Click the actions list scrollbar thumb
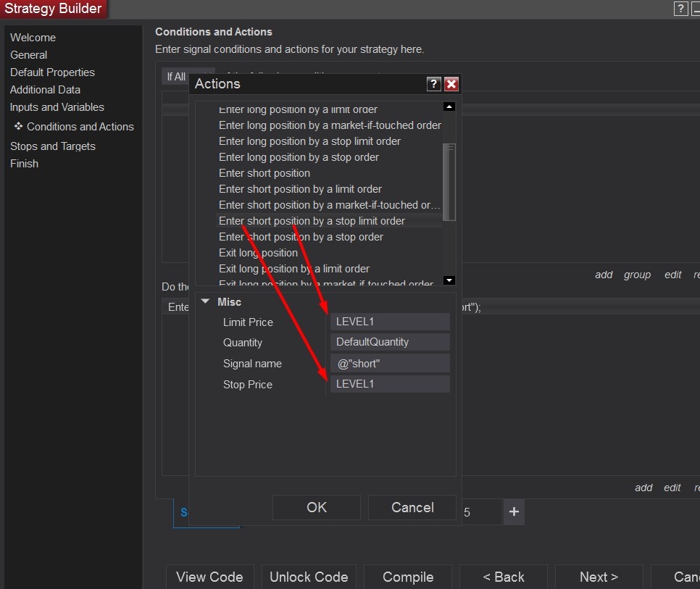This screenshot has height=589, width=700. point(449,182)
